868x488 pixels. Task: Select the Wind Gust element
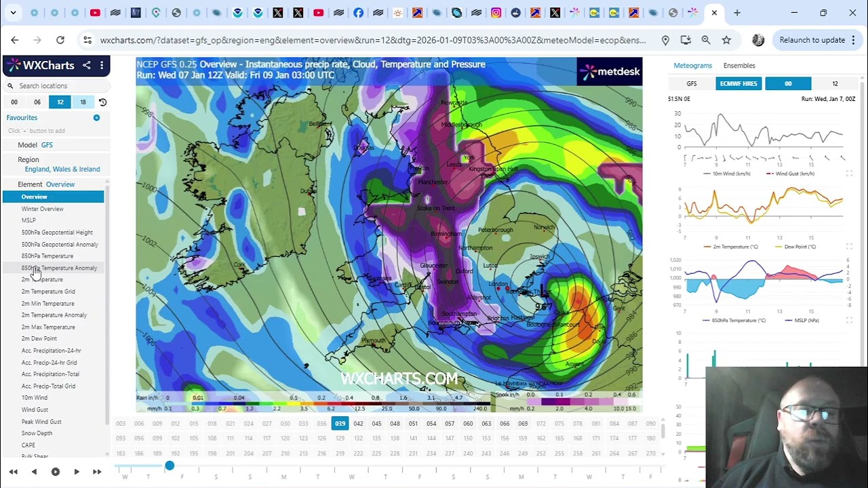click(x=35, y=410)
